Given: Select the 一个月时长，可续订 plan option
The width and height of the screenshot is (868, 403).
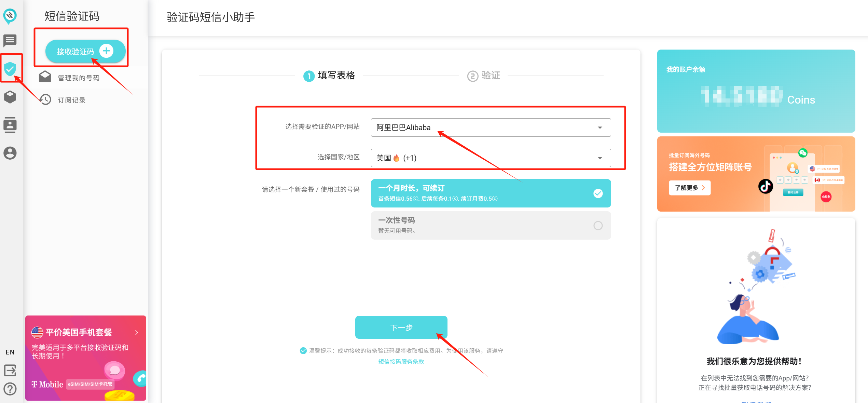Looking at the screenshot, I should (491, 193).
